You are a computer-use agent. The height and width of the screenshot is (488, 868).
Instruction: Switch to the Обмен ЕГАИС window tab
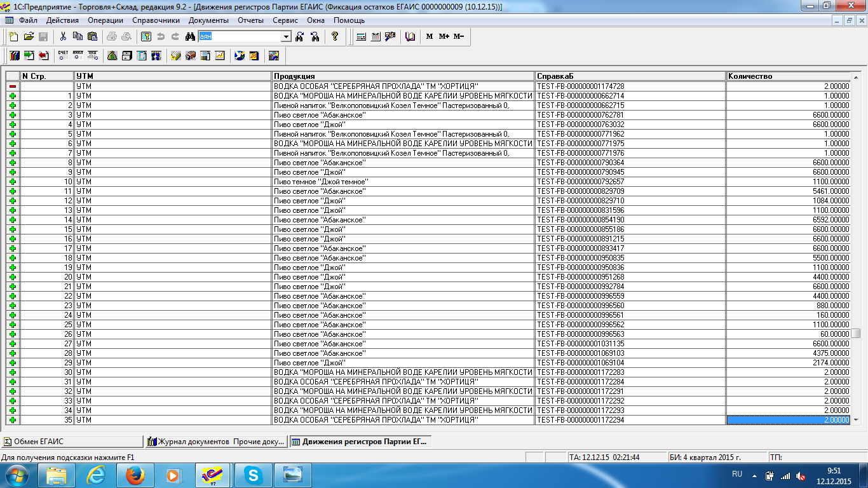(x=72, y=442)
